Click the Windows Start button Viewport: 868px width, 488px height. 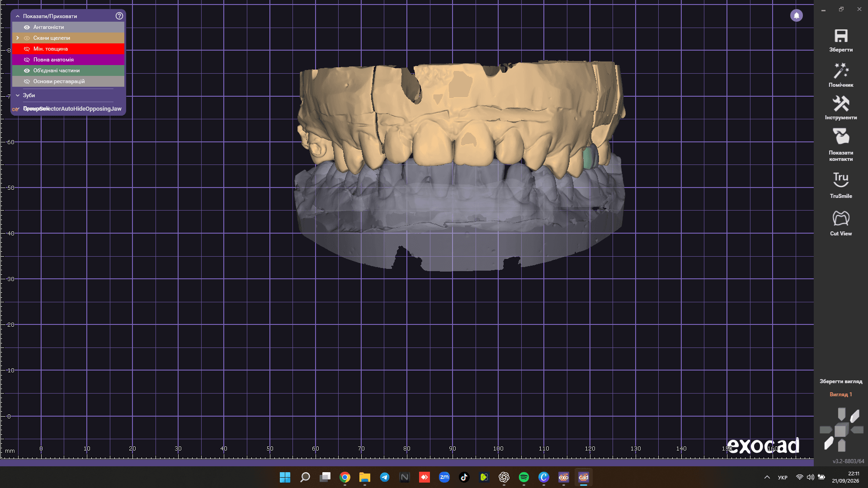click(x=285, y=477)
